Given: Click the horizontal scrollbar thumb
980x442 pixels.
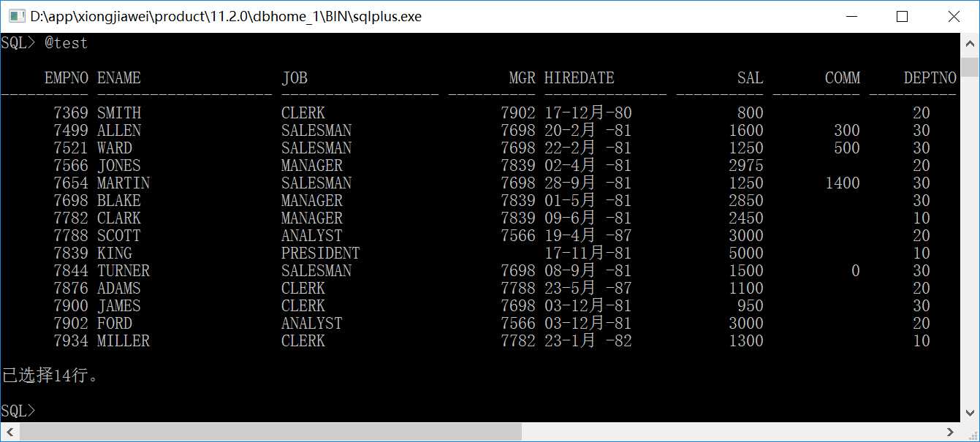Looking at the screenshot, I should pos(271,432).
